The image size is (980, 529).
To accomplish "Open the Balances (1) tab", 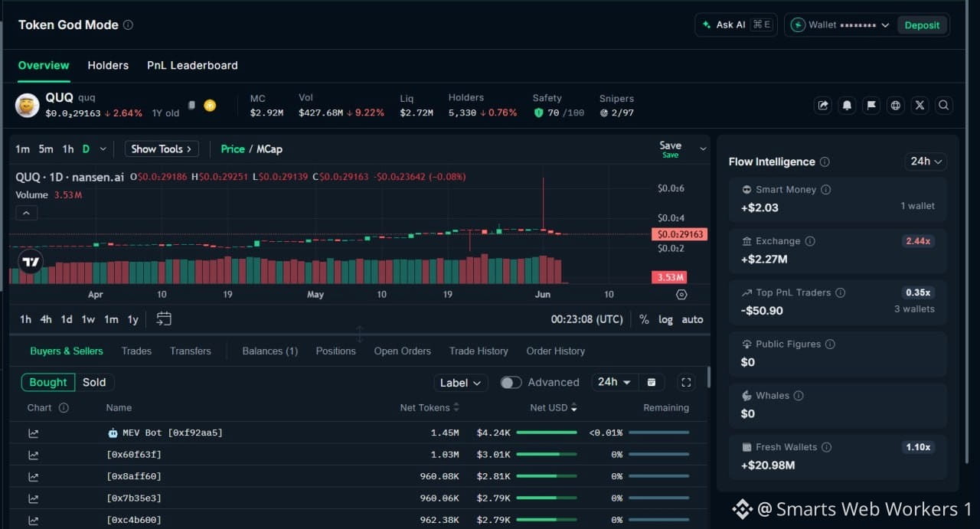I will pyautogui.click(x=269, y=351).
